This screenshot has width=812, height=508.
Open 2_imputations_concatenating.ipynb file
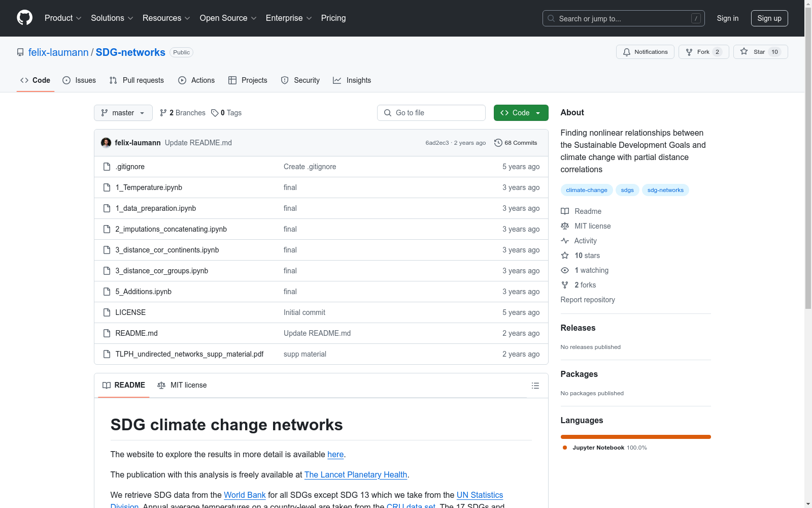171,229
